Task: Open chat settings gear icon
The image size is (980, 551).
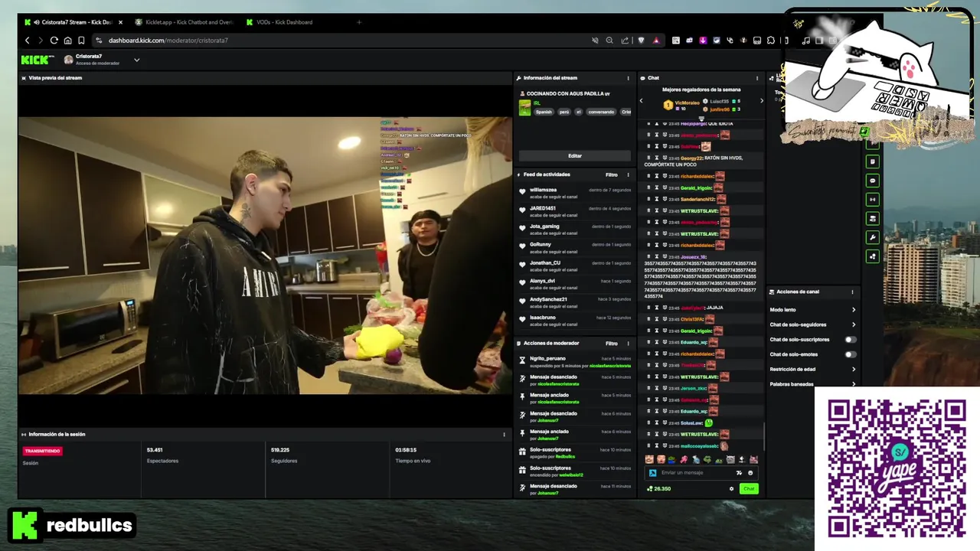Action: (731, 489)
